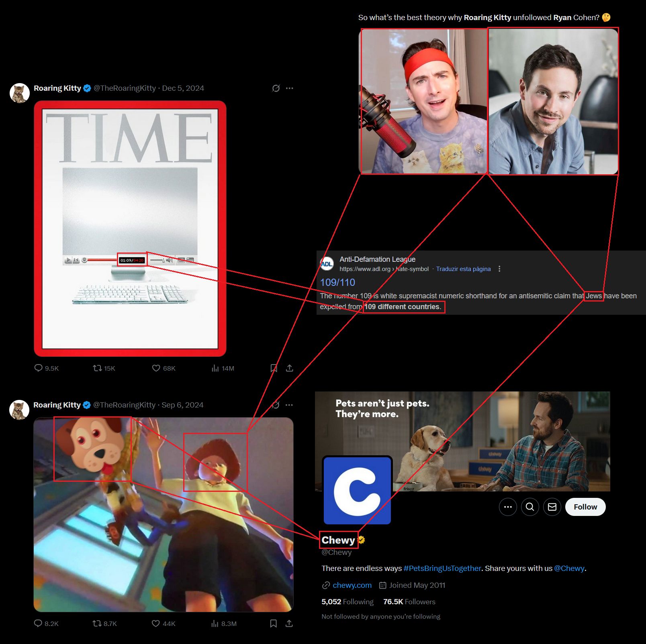This screenshot has width=646, height=644.
Task: Click 'Not followed by anyone you're following'
Action: [381, 616]
